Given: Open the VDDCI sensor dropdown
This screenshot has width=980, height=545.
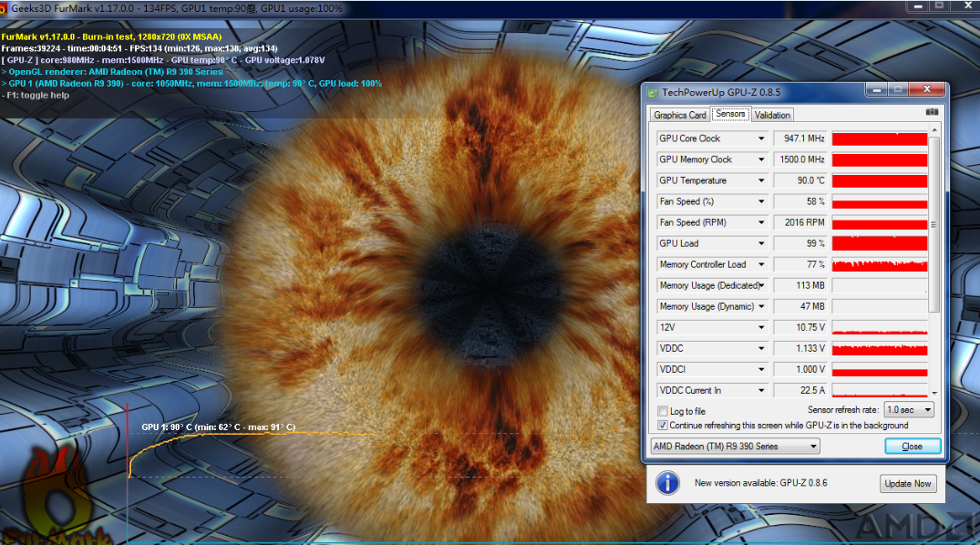Looking at the screenshot, I should click(761, 369).
